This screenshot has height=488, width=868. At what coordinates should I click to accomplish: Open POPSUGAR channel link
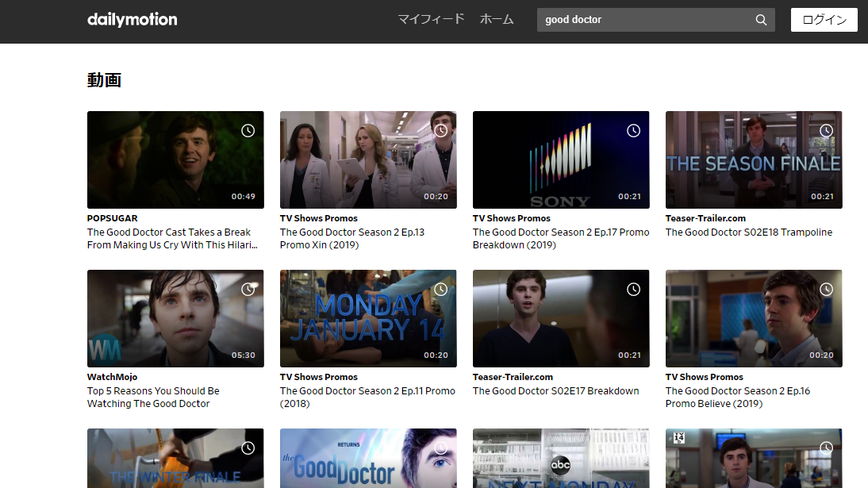(113, 218)
